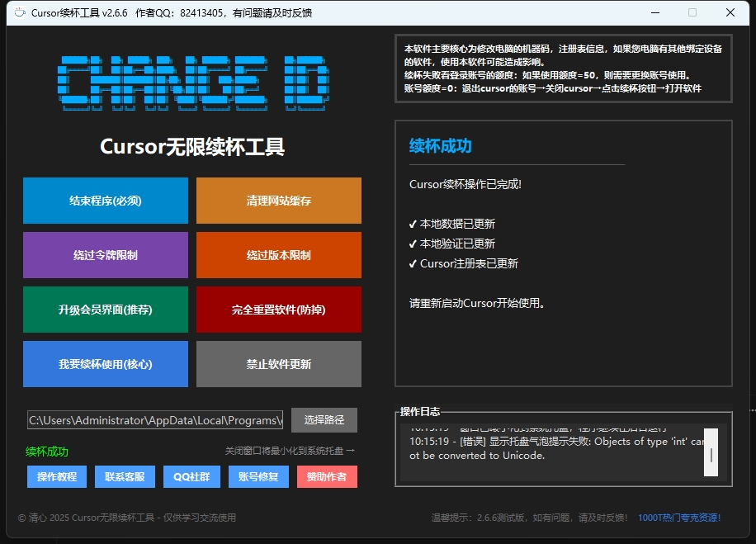Open the 升级会员界面(推荐) feature

[105, 310]
